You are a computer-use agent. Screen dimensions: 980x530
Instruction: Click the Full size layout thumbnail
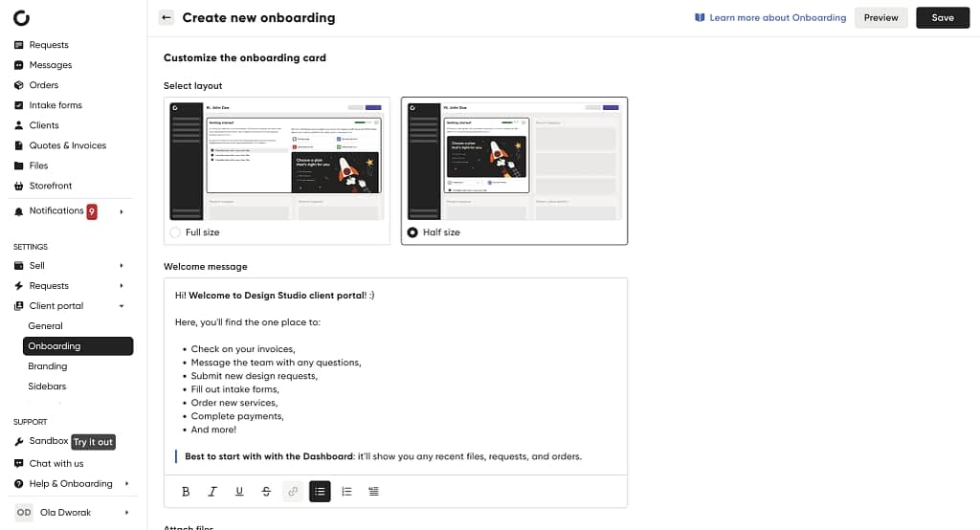tap(277, 162)
